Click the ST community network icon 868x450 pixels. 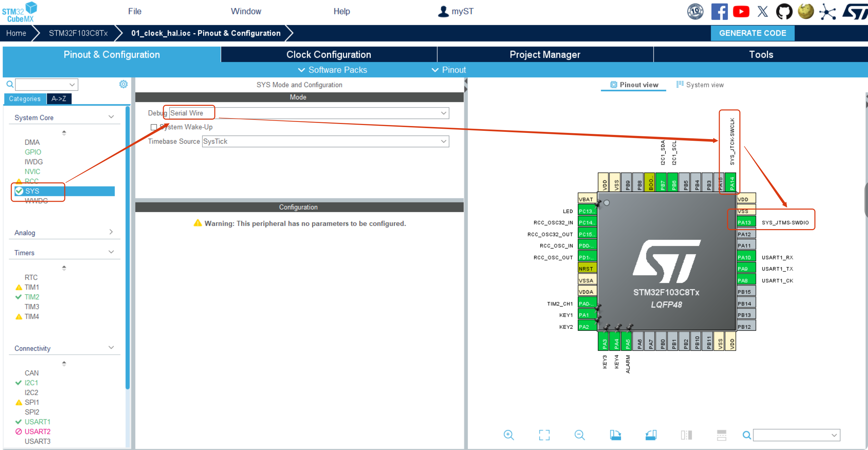(828, 12)
